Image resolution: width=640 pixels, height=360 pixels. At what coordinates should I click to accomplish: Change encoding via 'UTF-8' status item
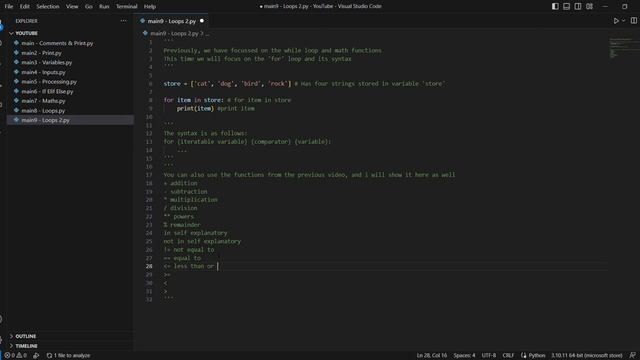pyautogui.click(x=489, y=356)
